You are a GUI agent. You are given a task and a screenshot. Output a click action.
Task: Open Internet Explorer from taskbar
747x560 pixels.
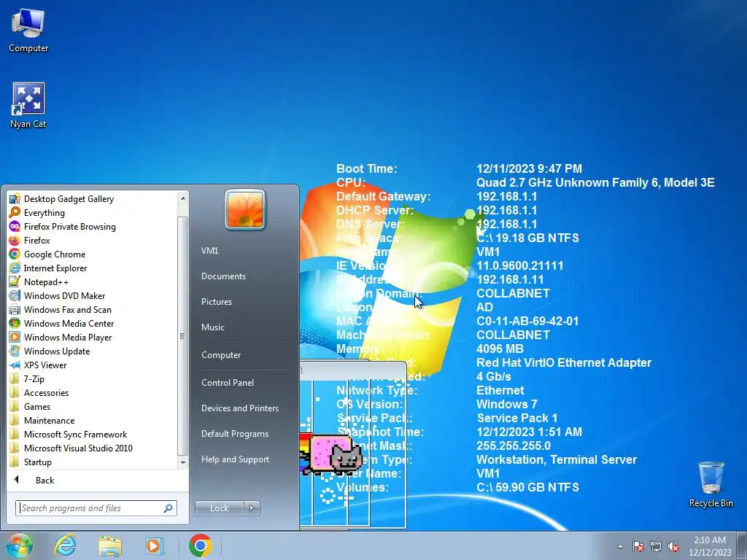[65, 545]
